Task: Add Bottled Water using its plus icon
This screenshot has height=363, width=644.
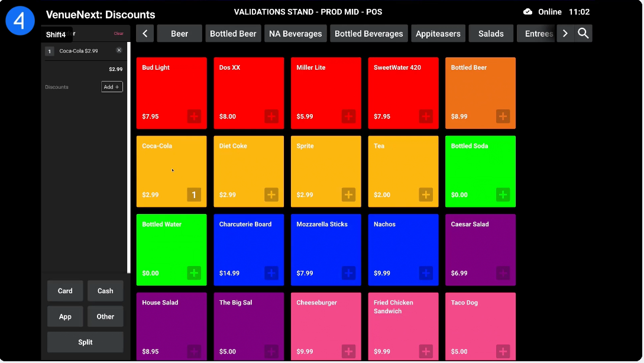Action: (x=194, y=273)
